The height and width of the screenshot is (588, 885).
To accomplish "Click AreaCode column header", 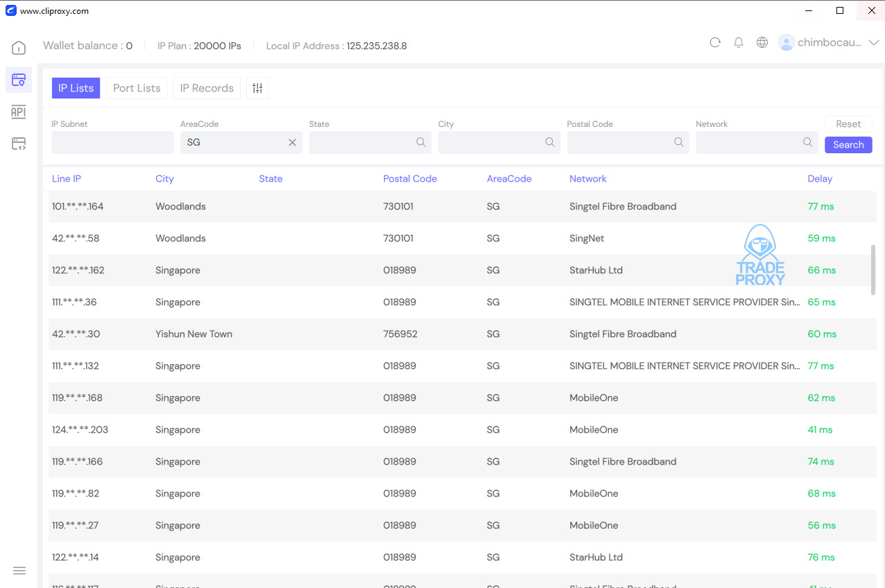I will [x=509, y=179].
